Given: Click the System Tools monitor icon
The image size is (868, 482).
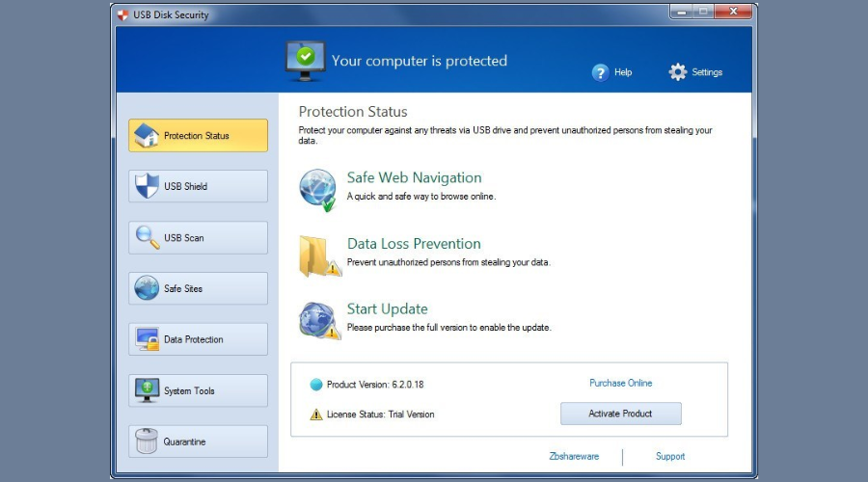Looking at the screenshot, I should point(147,390).
